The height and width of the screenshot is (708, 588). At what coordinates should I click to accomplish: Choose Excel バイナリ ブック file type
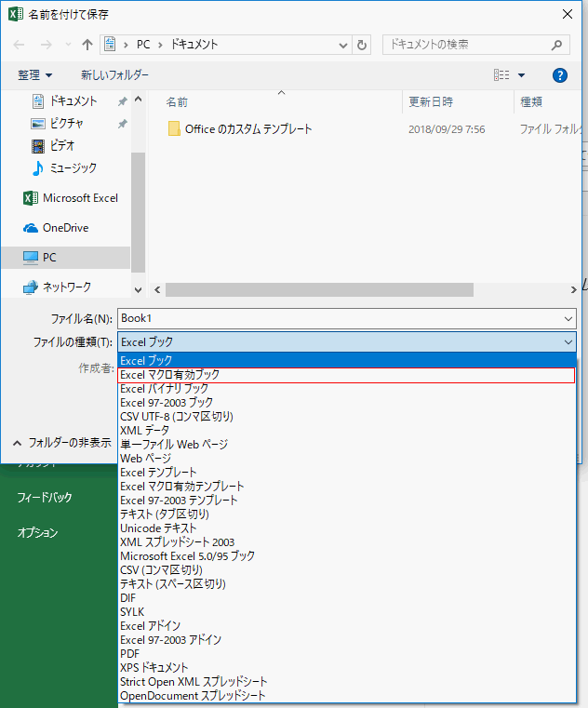coord(347,389)
